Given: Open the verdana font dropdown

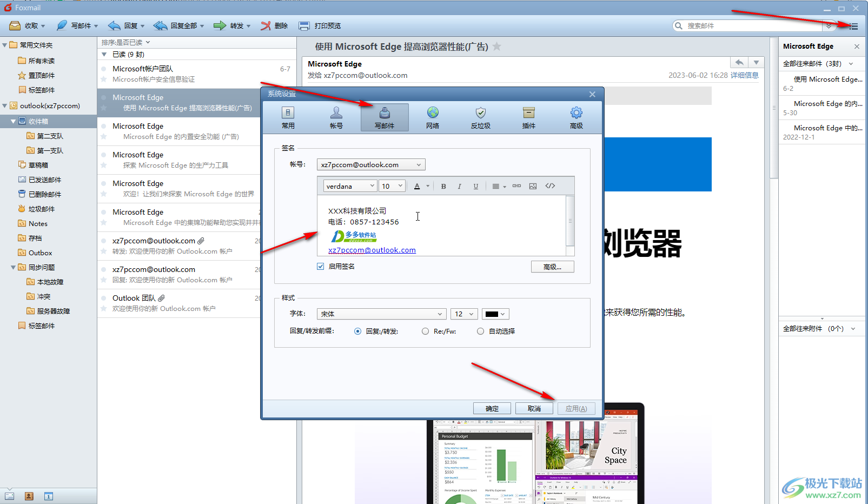Looking at the screenshot, I should (350, 186).
